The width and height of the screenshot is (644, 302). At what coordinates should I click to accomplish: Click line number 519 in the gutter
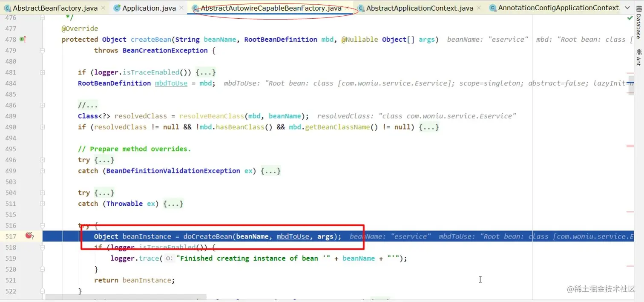11,259
